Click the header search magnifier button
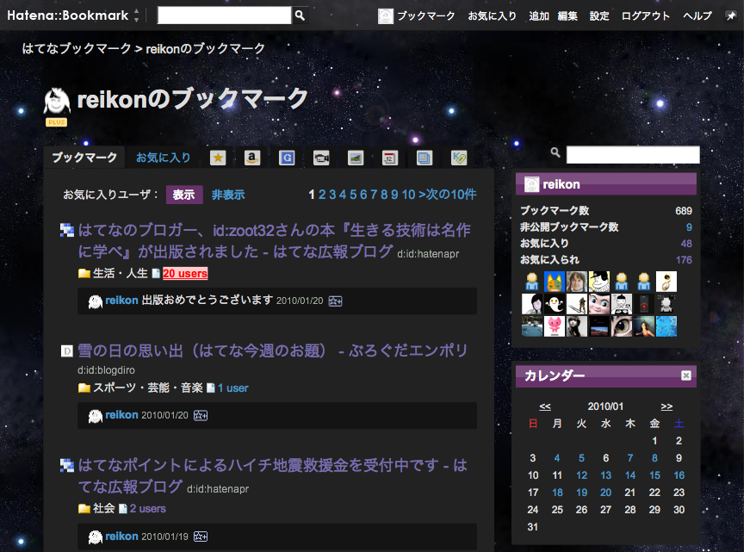Viewport: 756px width, 552px height. pyautogui.click(x=300, y=16)
